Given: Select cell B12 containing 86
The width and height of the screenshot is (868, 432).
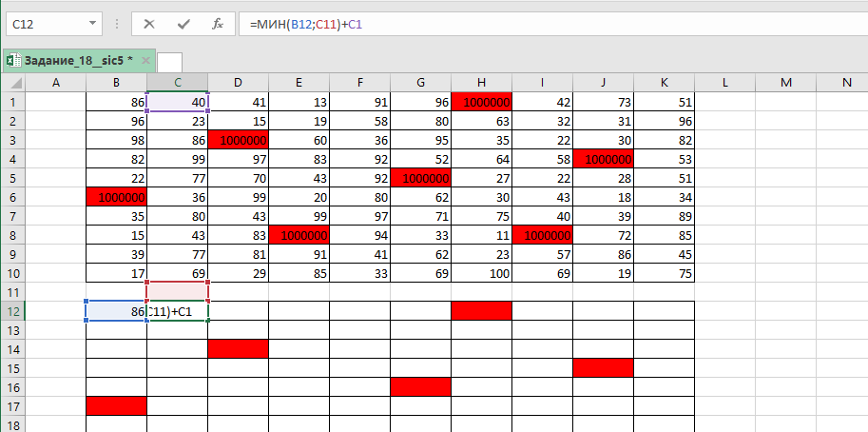Looking at the screenshot, I should [116, 311].
